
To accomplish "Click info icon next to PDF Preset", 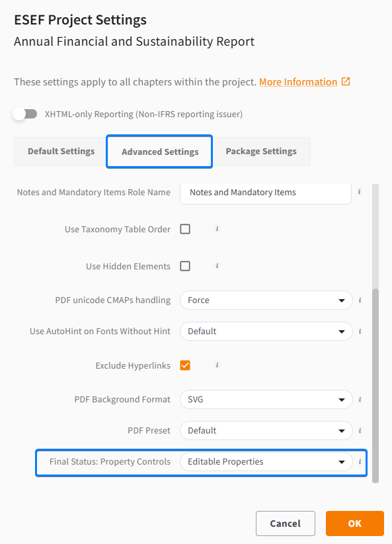I will [x=360, y=431].
